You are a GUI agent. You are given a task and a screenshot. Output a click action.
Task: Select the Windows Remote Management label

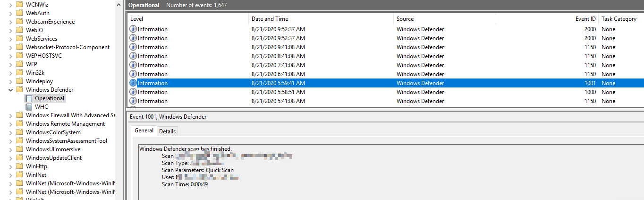65,124
